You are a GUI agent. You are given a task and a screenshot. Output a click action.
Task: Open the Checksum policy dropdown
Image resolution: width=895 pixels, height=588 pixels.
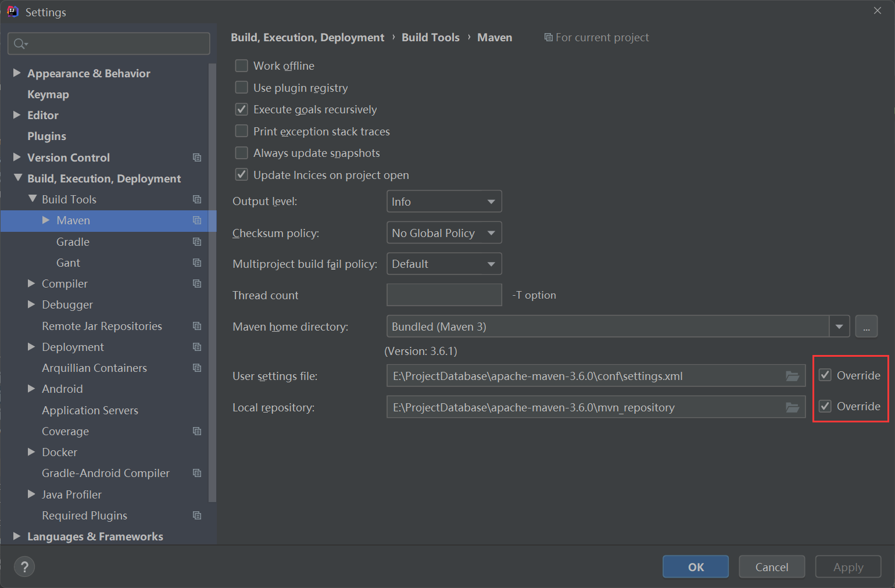[x=444, y=233]
